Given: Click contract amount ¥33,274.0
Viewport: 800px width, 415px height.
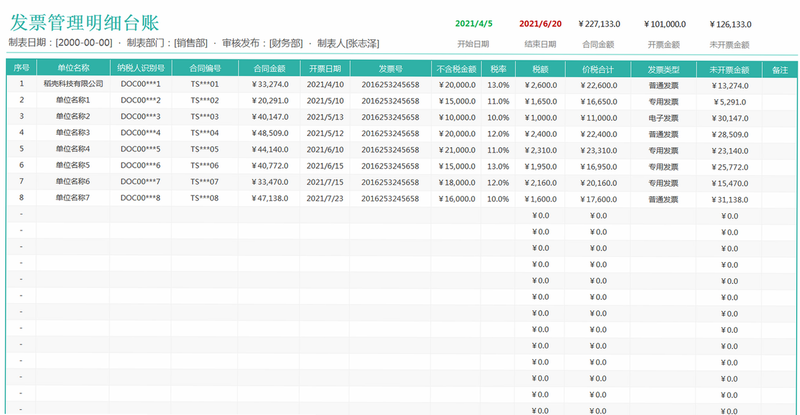Looking at the screenshot, I should click(x=270, y=84).
